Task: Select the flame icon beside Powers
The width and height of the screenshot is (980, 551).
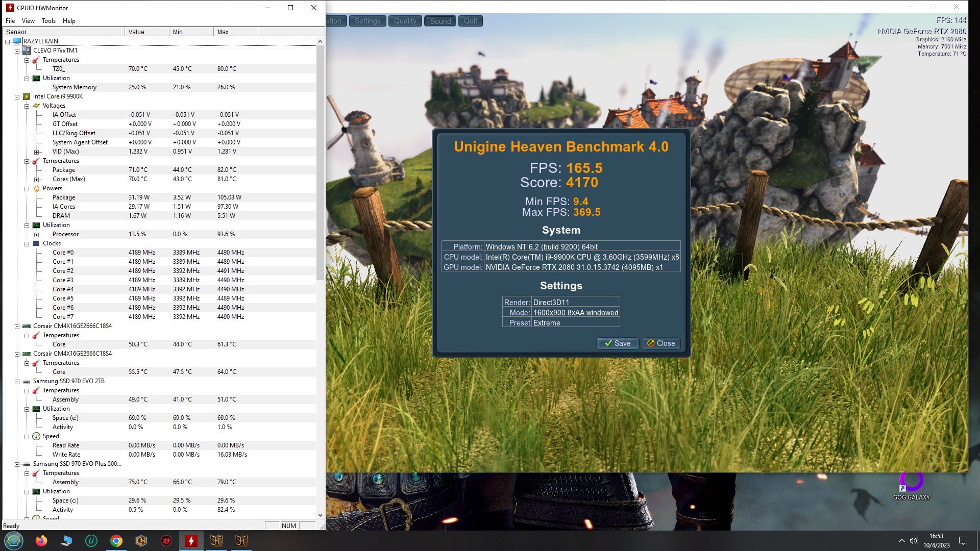Action: (x=36, y=188)
